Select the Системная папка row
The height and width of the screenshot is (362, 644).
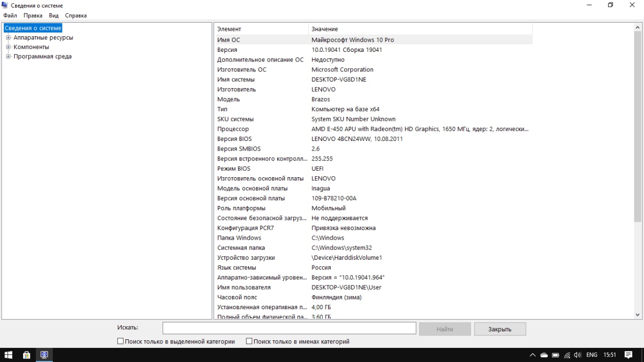373,248
